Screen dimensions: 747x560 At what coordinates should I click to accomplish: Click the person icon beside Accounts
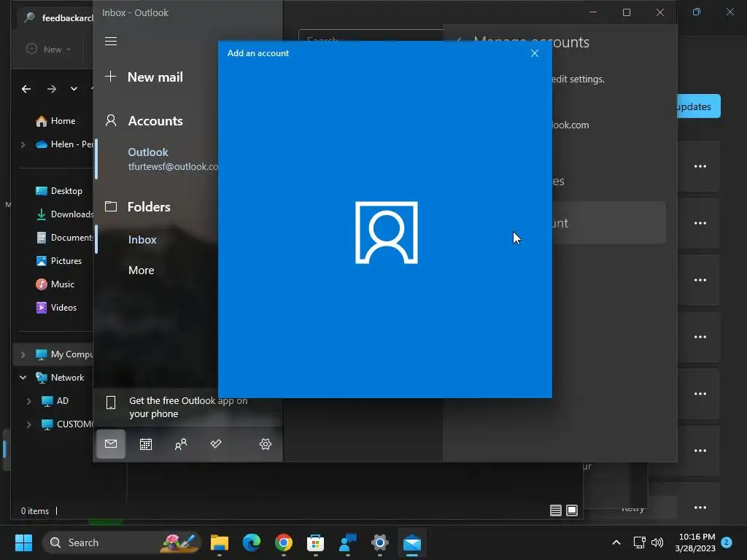coord(111,120)
